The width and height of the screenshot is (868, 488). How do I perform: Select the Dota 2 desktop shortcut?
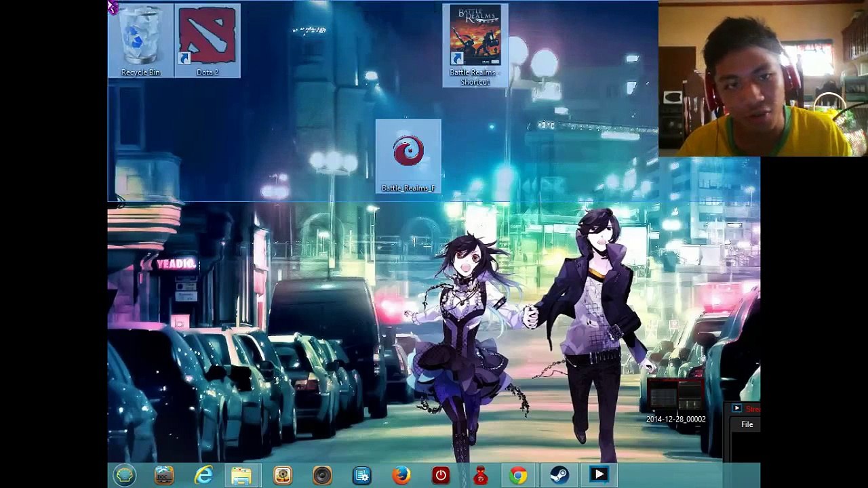[x=208, y=41]
